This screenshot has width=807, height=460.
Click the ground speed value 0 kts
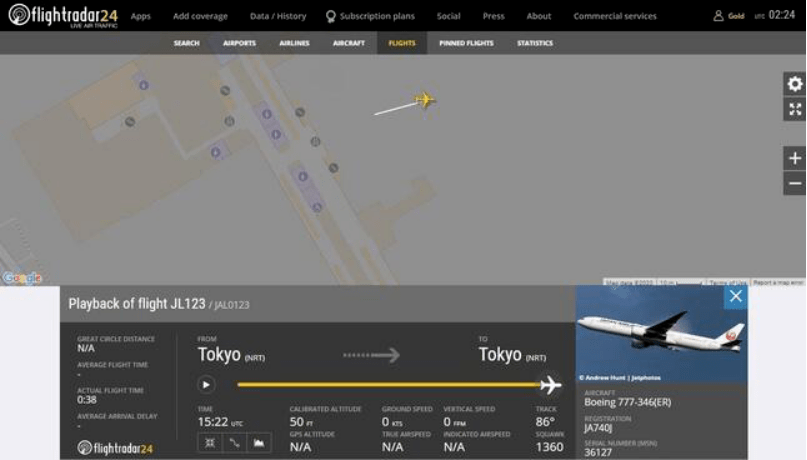click(392, 422)
